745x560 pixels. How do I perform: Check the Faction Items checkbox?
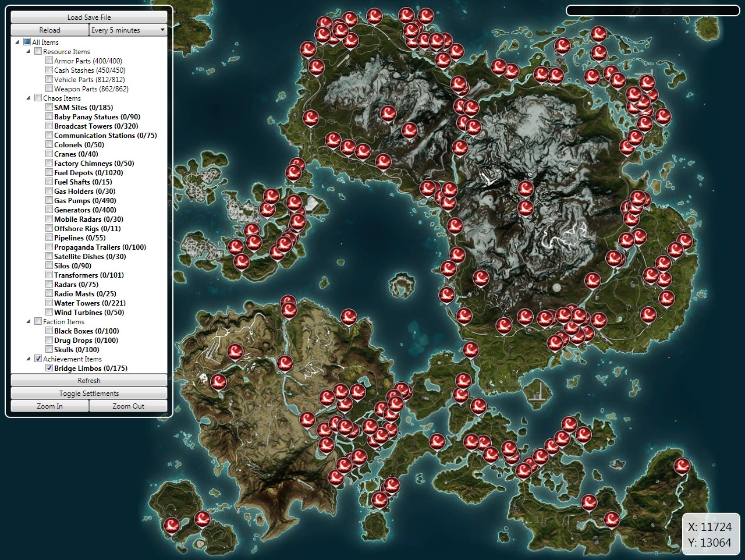point(38,321)
